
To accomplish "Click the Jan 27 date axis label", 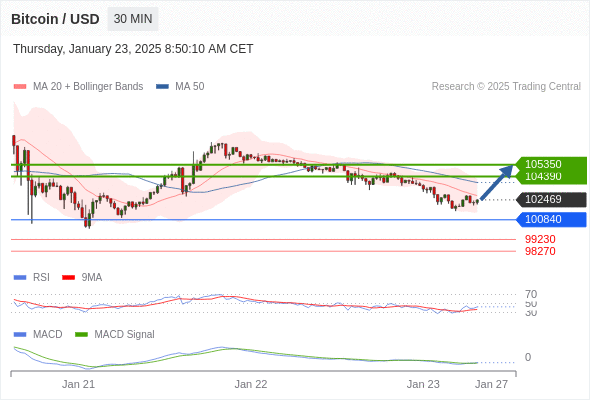I will (x=491, y=384).
